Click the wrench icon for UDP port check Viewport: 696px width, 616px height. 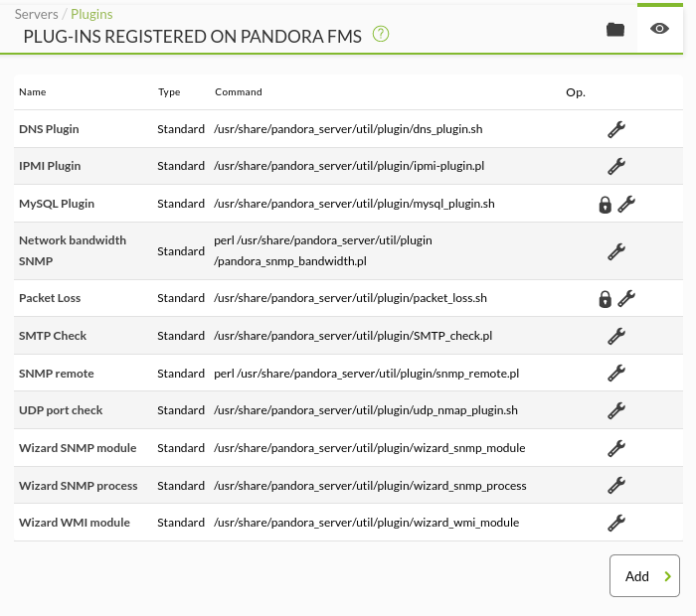tap(615, 410)
